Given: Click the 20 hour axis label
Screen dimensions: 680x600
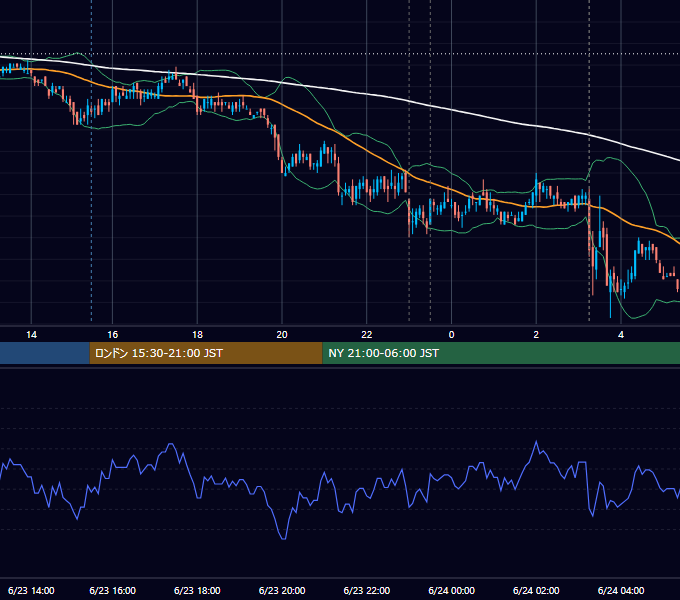Looking at the screenshot, I should click(x=282, y=335).
